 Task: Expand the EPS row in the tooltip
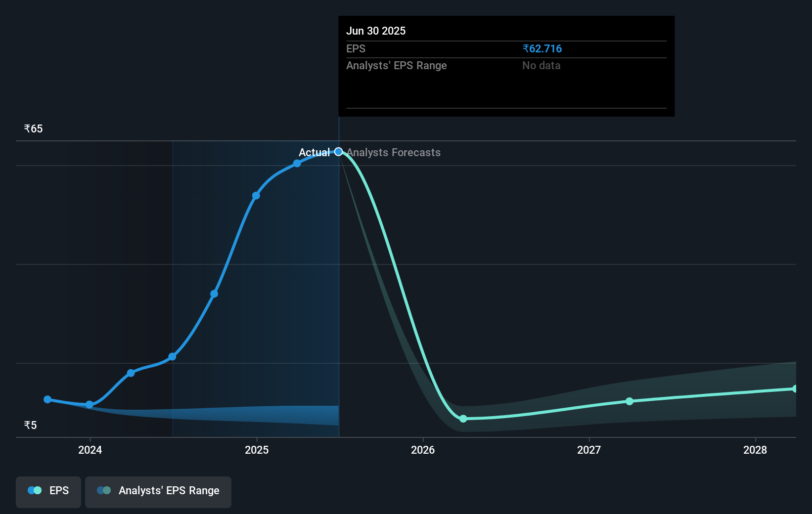pyautogui.click(x=356, y=48)
